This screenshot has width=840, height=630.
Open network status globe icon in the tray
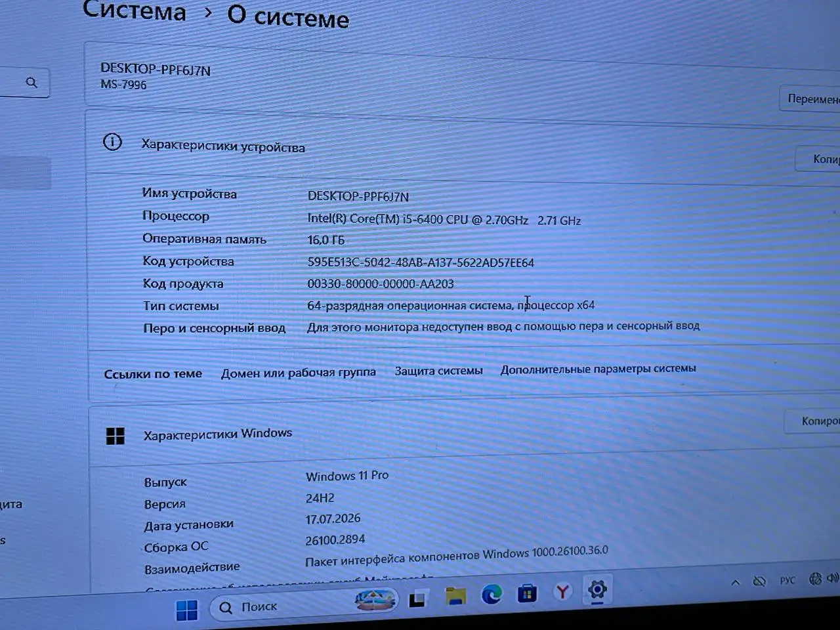tap(815, 579)
